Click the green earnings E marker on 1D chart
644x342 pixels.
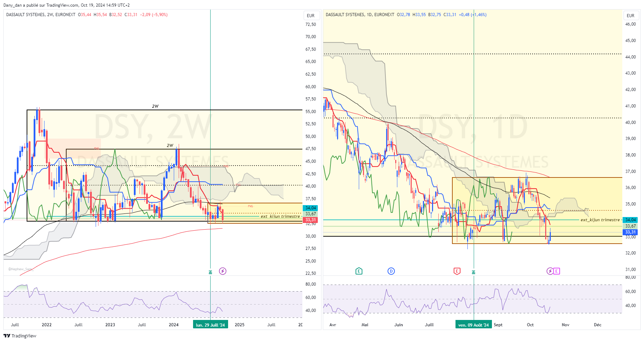coord(359,271)
